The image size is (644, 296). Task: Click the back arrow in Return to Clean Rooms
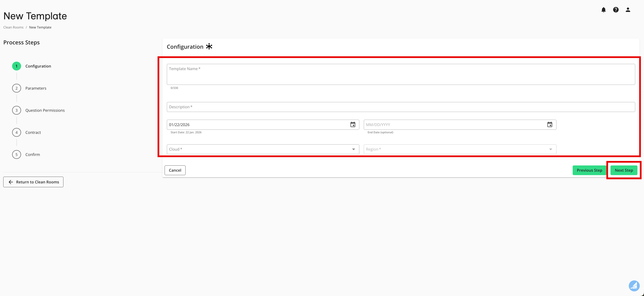pos(11,182)
